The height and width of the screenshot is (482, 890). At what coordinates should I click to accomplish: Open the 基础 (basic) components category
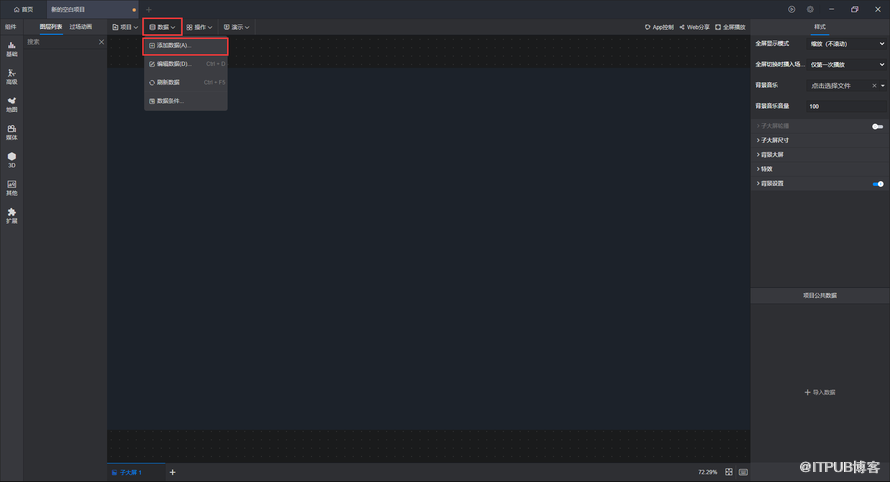click(x=11, y=49)
